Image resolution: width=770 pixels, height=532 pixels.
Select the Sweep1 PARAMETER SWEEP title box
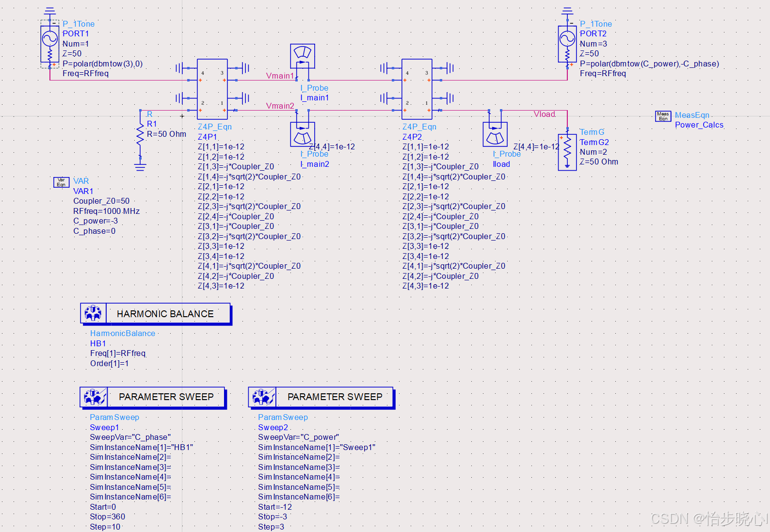pyautogui.click(x=153, y=397)
